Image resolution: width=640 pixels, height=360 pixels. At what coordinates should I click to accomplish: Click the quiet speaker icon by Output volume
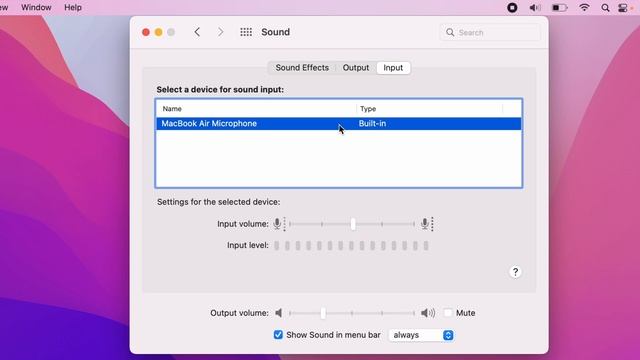(279, 313)
